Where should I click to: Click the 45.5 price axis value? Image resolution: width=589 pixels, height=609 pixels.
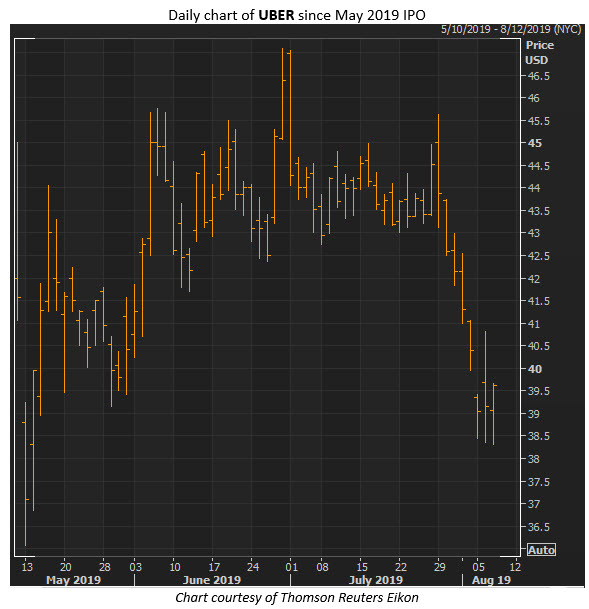pyautogui.click(x=539, y=121)
